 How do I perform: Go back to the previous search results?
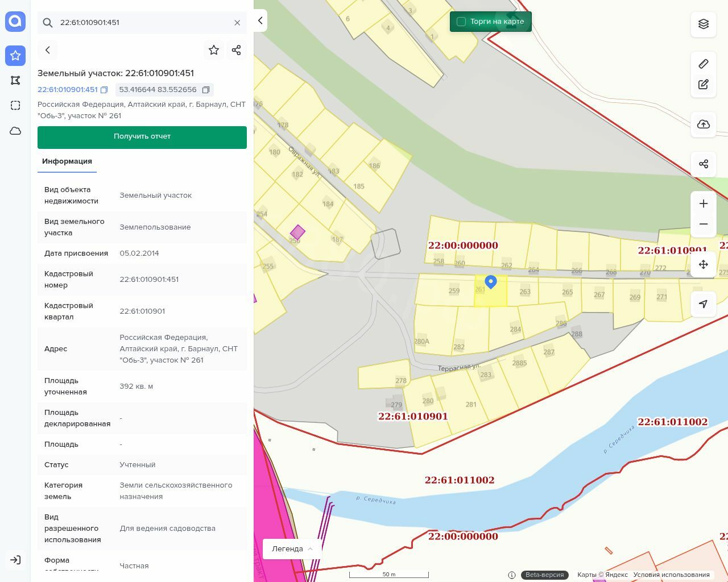point(48,50)
